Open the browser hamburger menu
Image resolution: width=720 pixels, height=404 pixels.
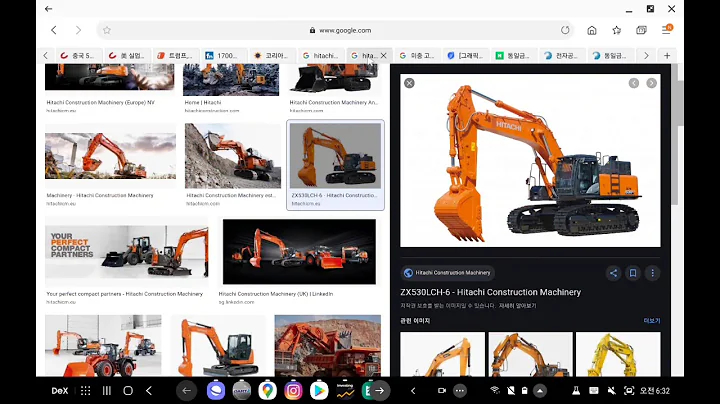pos(666,30)
